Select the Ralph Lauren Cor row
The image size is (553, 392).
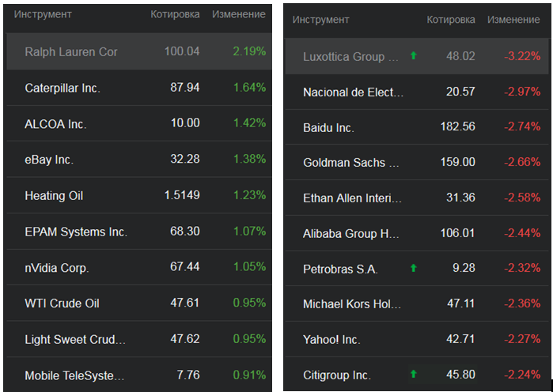pyautogui.click(x=71, y=51)
